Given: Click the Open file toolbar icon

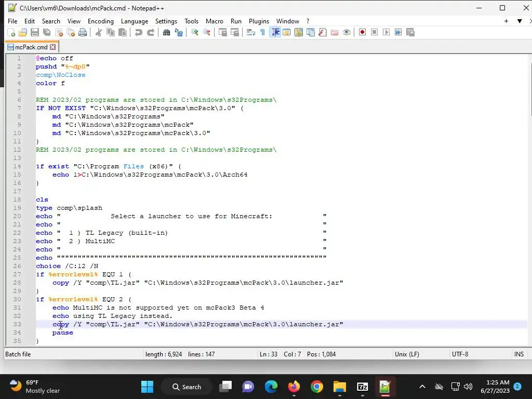Looking at the screenshot, I should coord(23,32).
